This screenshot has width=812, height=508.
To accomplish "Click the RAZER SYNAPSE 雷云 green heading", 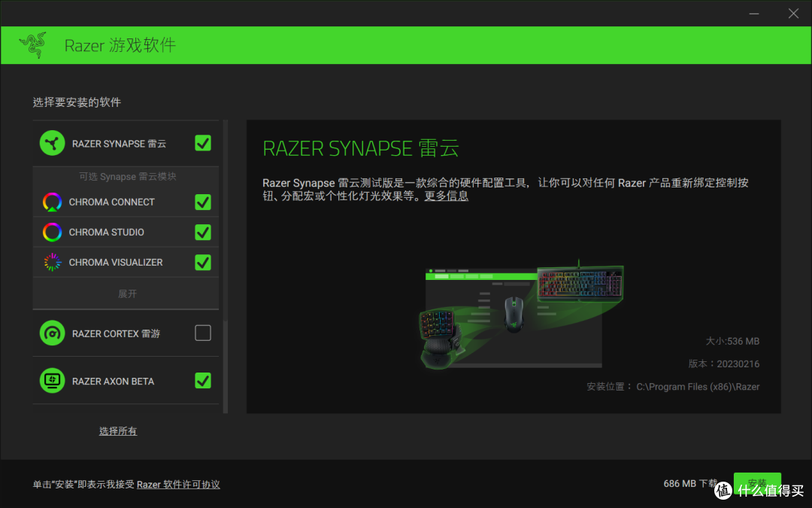I will click(x=361, y=148).
